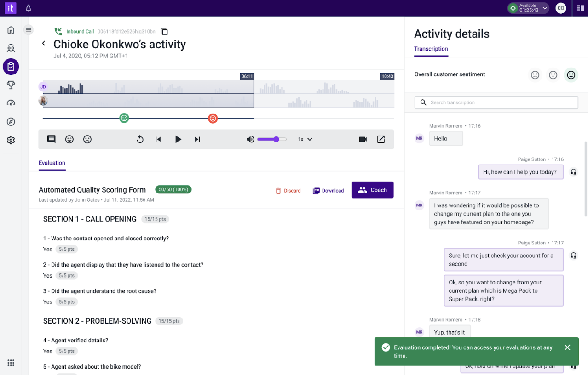The image size is (588, 375).
Task: Add a comment annotation on the player
Action: (x=52, y=139)
